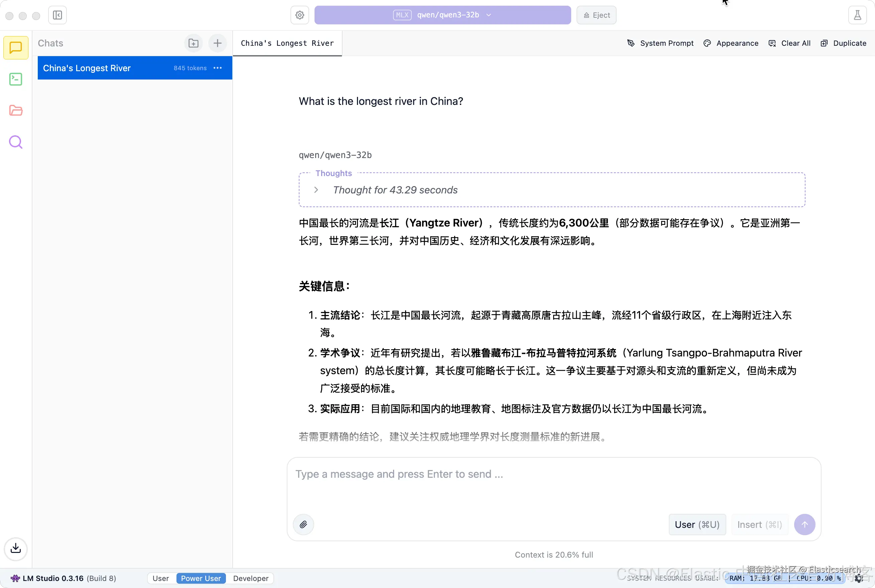Viewport: 875px width, 588px height.
Task: Expand the Thoughts section chevron
Action: click(316, 190)
